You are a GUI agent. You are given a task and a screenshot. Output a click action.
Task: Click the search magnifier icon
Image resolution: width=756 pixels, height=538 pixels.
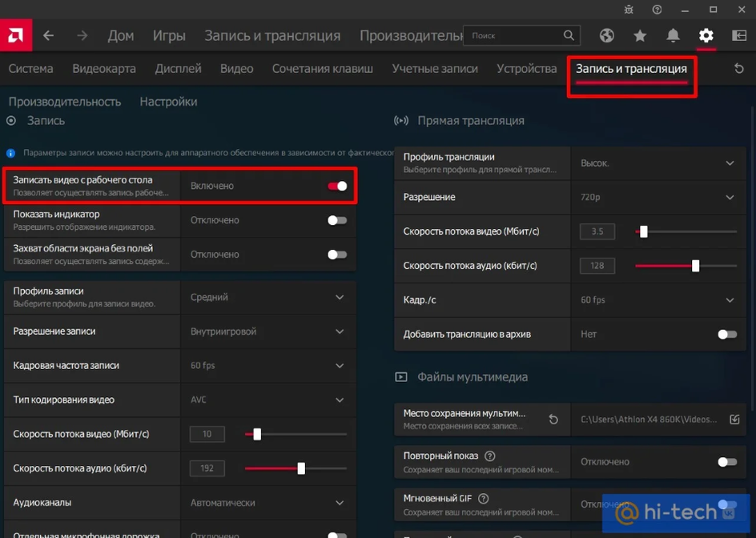pyautogui.click(x=569, y=35)
